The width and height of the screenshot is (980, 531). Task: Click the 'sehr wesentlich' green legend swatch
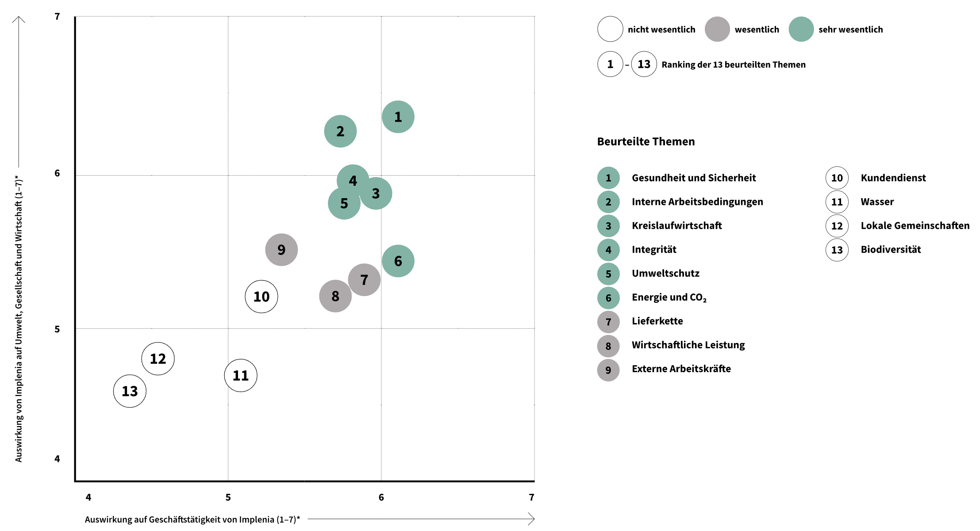(801, 29)
